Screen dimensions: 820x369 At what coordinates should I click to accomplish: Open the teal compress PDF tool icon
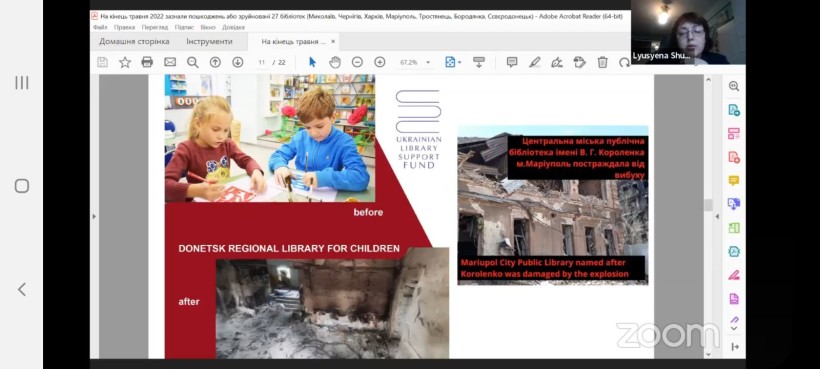click(734, 251)
